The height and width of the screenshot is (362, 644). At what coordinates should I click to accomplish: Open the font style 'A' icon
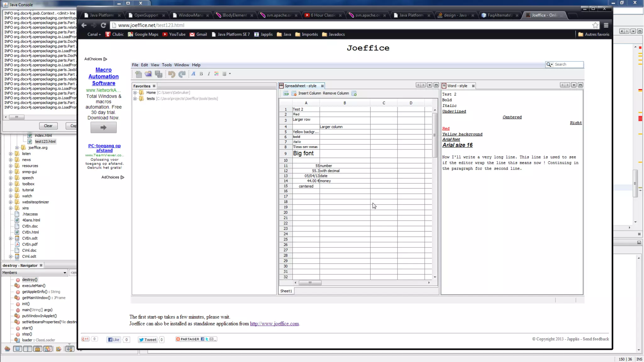pos(193,74)
